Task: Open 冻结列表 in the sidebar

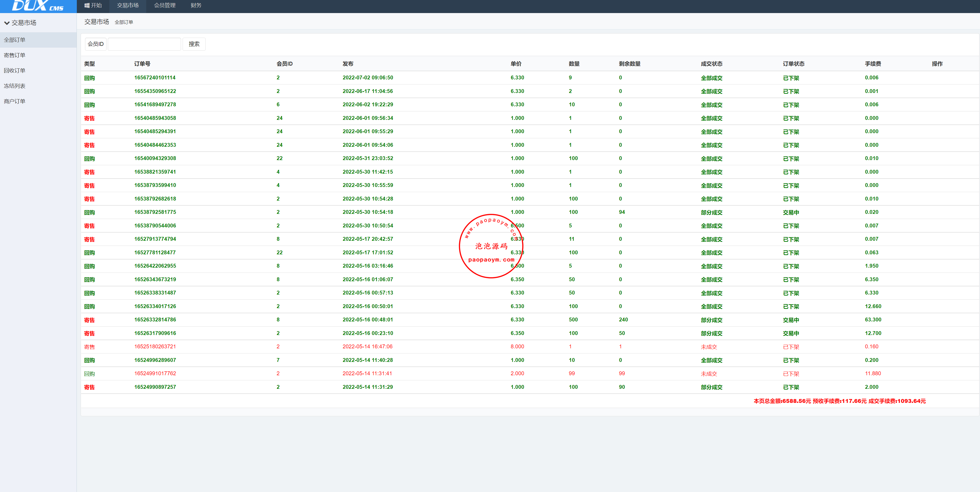Action: pyautogui.click(x=14, y=86)
